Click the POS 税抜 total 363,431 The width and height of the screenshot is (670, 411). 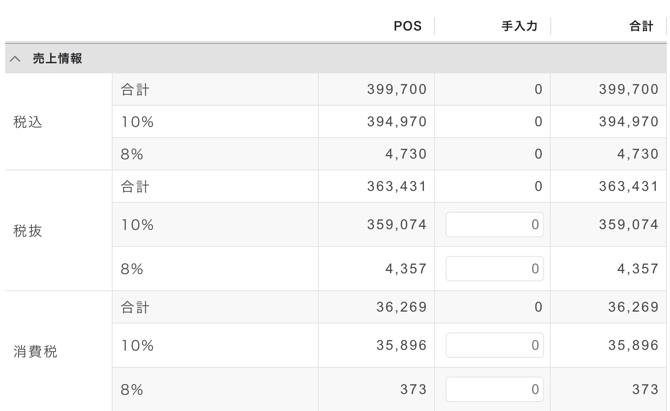(396, 186)
